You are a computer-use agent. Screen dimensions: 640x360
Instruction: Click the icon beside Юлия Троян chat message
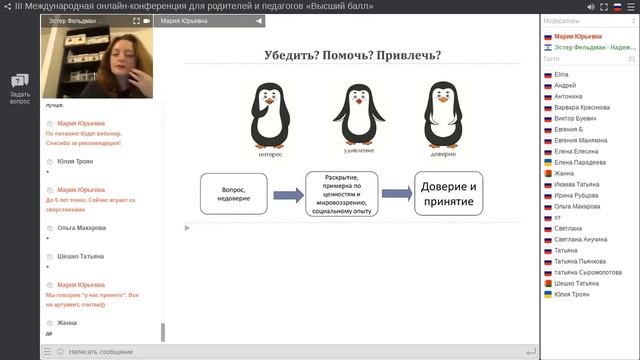(x=50, y=162)
